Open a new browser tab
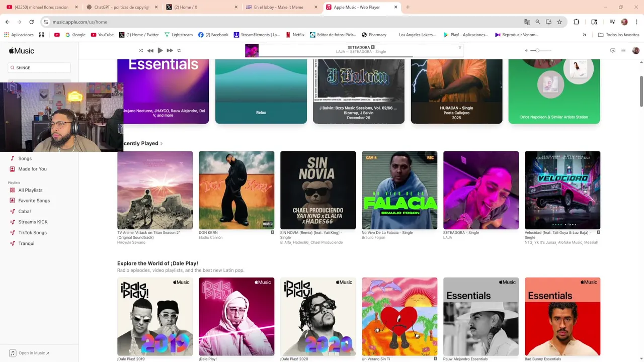 point(408,7)
